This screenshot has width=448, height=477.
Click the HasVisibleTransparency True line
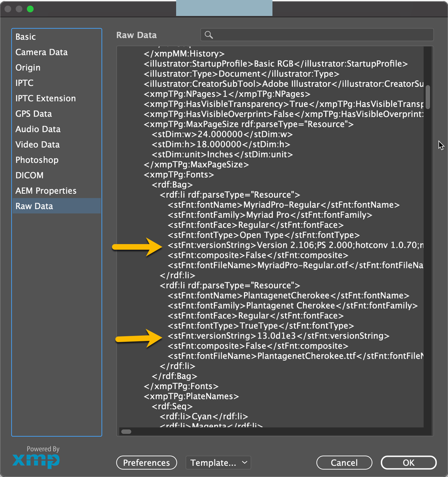coord(284,104)
